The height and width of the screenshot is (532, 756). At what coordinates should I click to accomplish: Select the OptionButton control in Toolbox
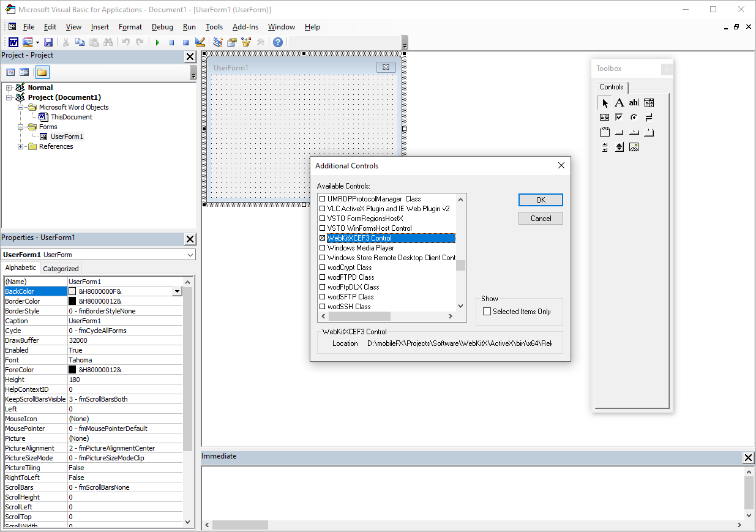coord(634,117)
